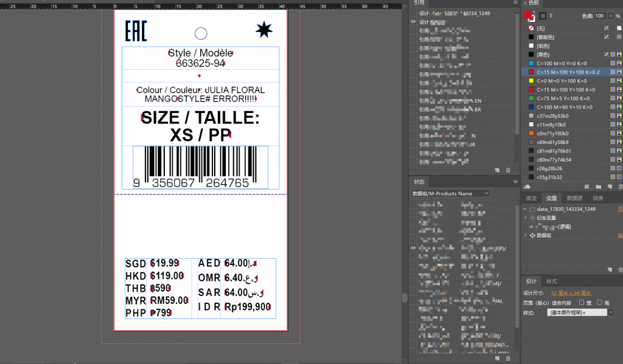Open the 数据组/M-Products Name dropdown

pyautogui.click(x=450, y=193)
